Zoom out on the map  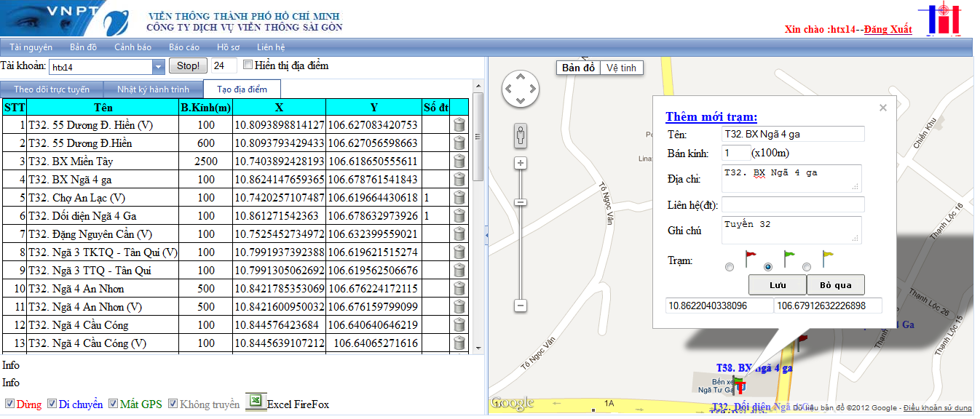click(x=521, y=306)
